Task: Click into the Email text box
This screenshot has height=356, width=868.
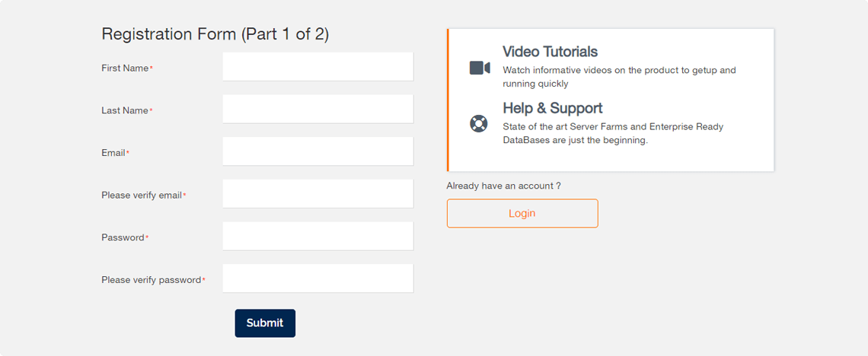Action: pos(318,151)
